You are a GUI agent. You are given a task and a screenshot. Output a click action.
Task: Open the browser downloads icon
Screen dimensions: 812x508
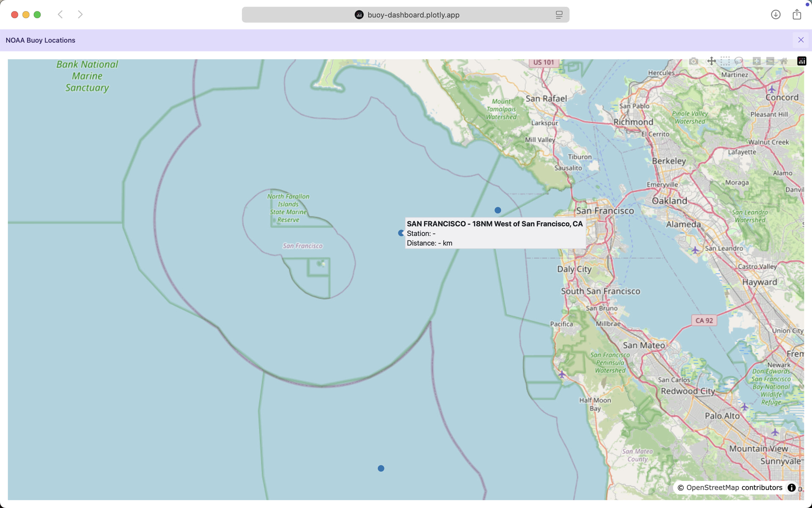pos(776,15)
